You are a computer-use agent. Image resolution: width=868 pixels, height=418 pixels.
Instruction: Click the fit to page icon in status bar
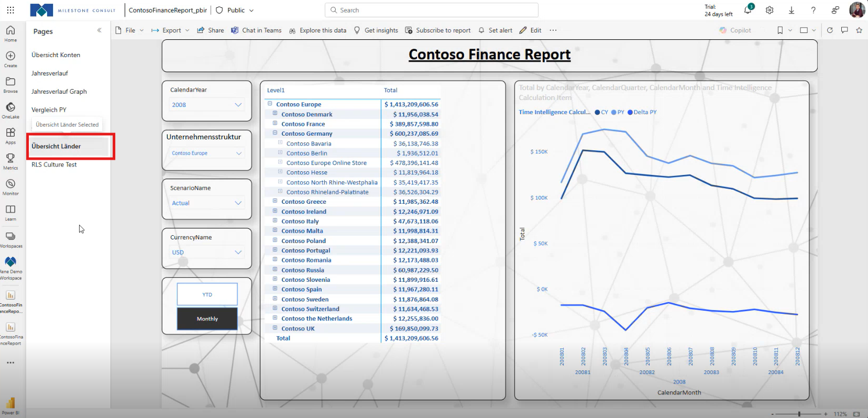(856, 414)
